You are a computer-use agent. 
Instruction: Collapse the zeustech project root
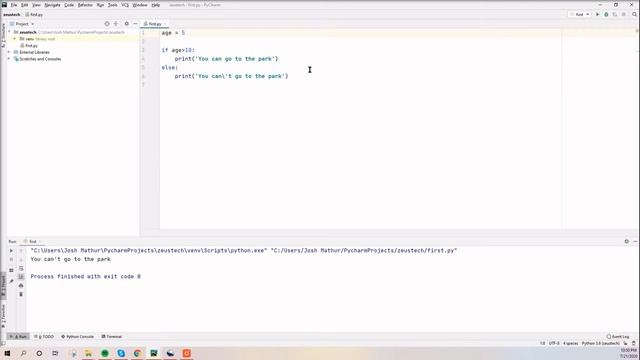tap(9, 32)
